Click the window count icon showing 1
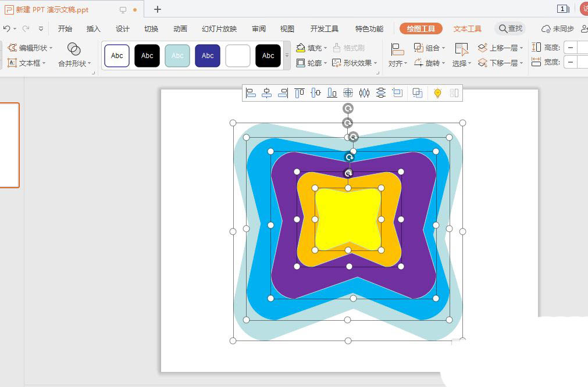Viewport: 588px width, 387px height. click(563, 9)
